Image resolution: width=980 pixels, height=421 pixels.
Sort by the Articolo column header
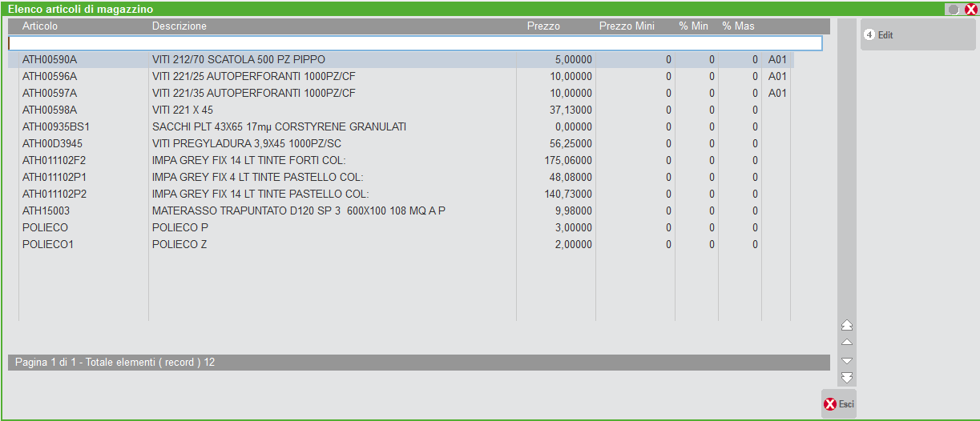pyautogui.click(x=40, y=26)
